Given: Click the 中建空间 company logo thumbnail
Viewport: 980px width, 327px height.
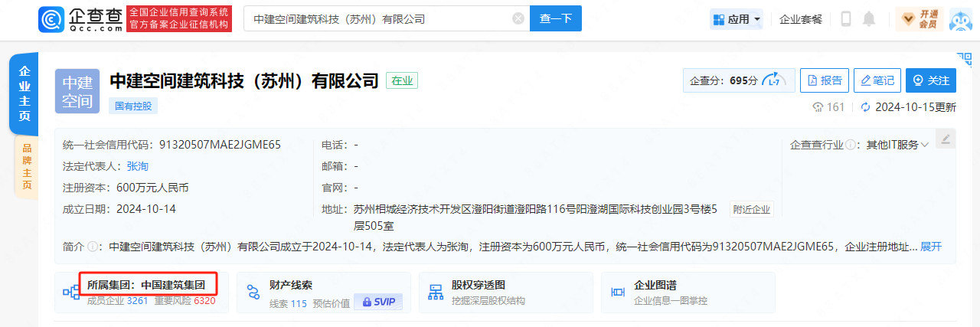Looking at the screenshot, I should 77,90.
